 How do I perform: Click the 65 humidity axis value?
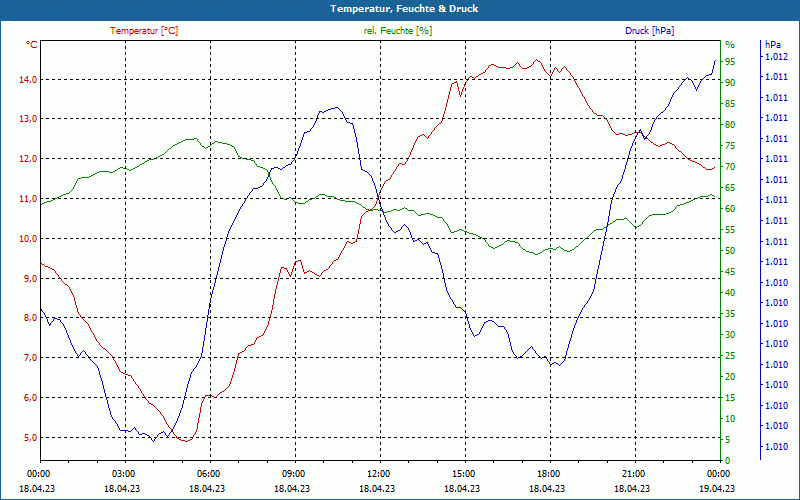coord(730,188)
